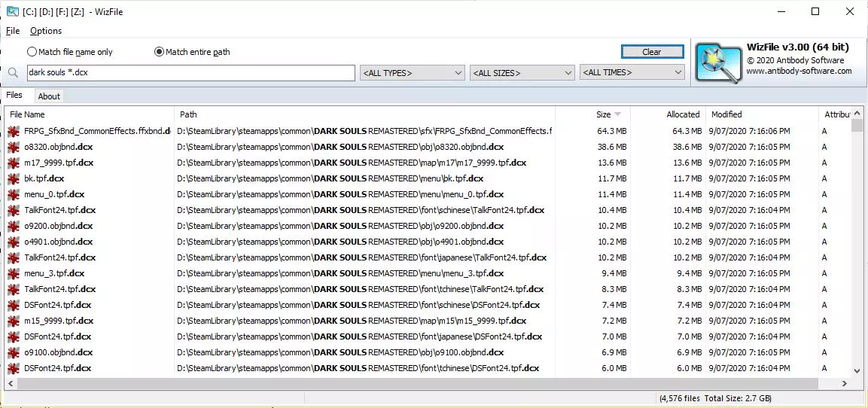
Task: Expand the ALL TIMES filter dropdown
Action: click(x=632, y=72)
